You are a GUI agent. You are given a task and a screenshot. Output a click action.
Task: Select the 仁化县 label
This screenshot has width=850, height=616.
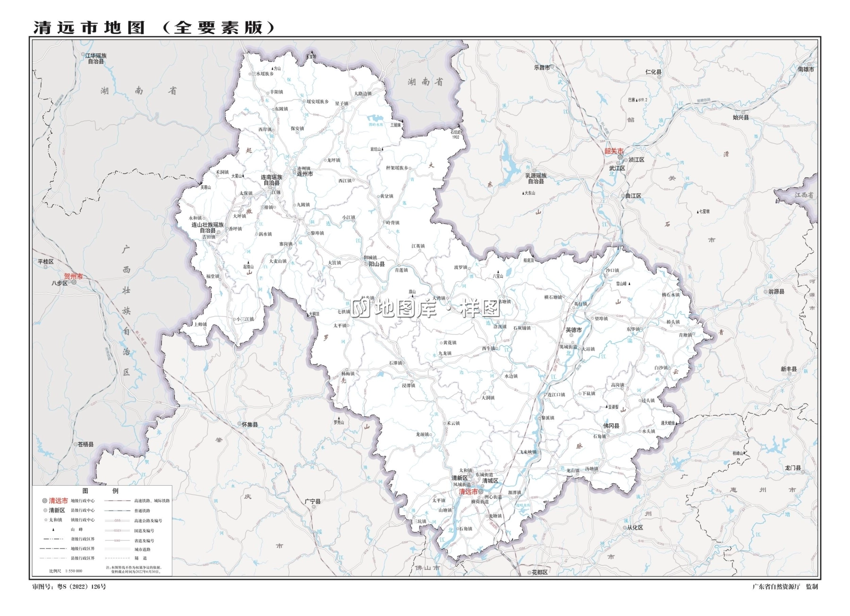point(654,72)
